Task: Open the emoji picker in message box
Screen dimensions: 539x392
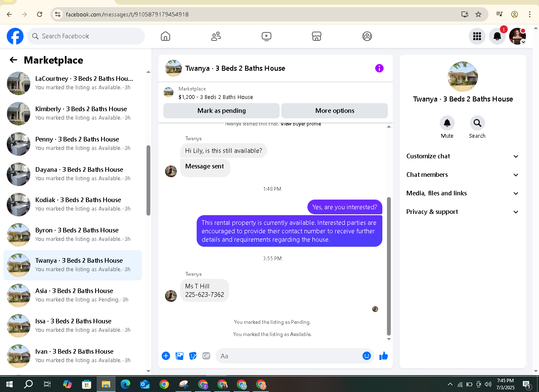Action: (x=367, y=356)
